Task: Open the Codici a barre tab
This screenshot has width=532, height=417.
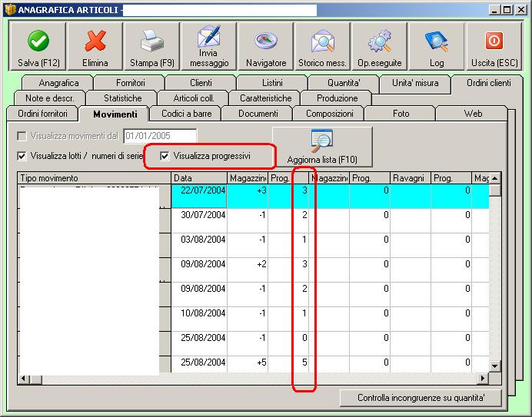Action: (x=187, y=114)
